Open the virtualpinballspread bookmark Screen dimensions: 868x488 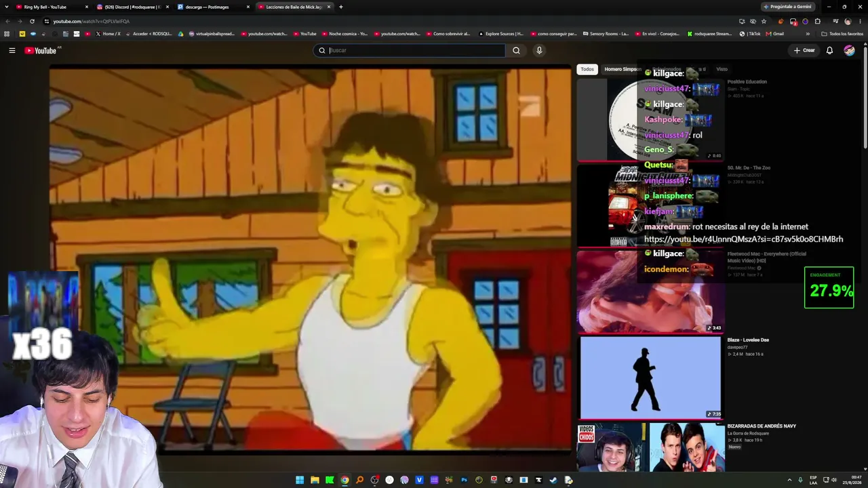(x=212, y=34)
